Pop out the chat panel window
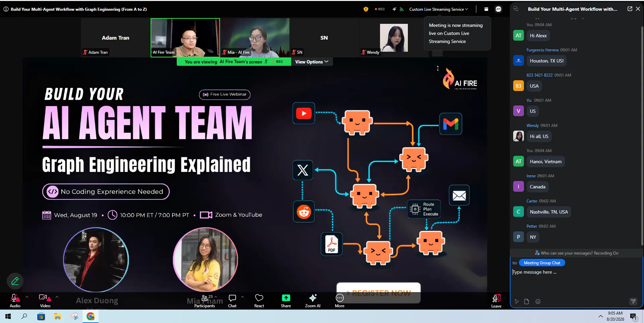644x323 pixels. point(630,9)
